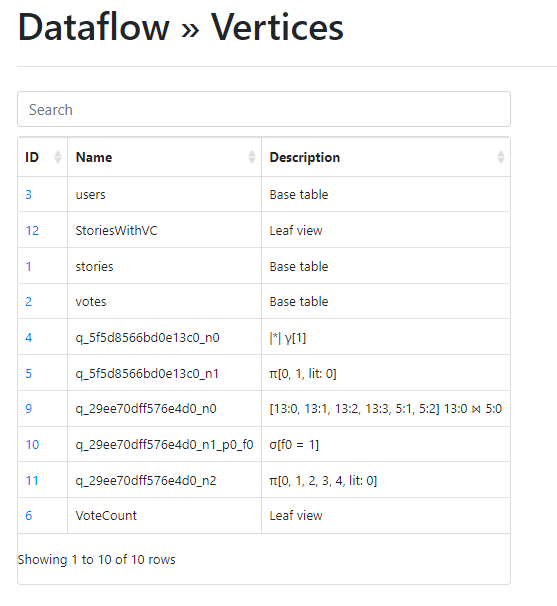Click into the Search field
This screenshot has height=606, width=557.
click(264, 109)
